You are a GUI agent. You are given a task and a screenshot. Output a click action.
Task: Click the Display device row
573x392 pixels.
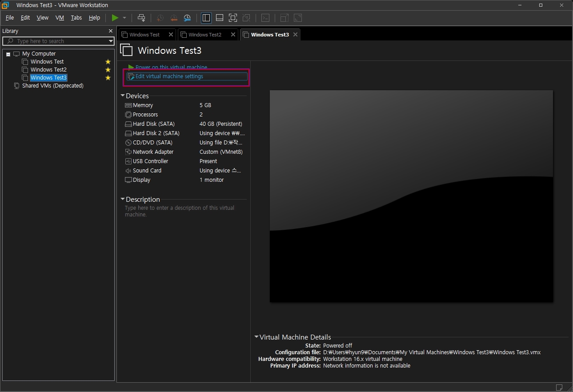point(185,180)
